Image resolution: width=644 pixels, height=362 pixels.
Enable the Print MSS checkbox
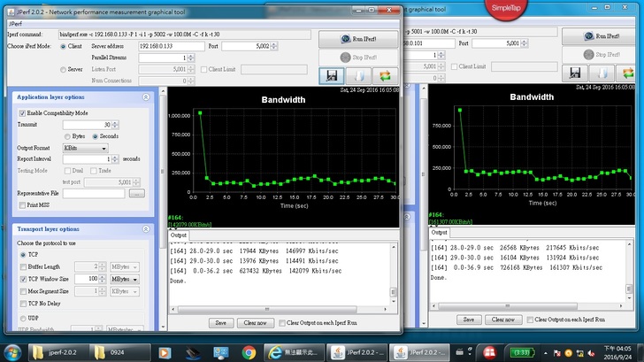point(22,205)
